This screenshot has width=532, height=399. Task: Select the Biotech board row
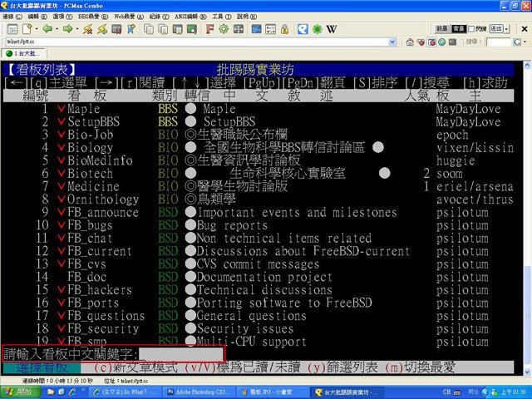pos(259,174)
